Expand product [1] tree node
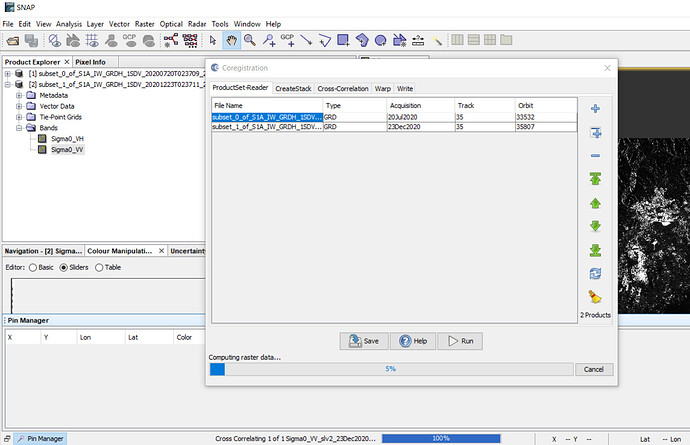This screenshot has width=690, height=445. 7,74
